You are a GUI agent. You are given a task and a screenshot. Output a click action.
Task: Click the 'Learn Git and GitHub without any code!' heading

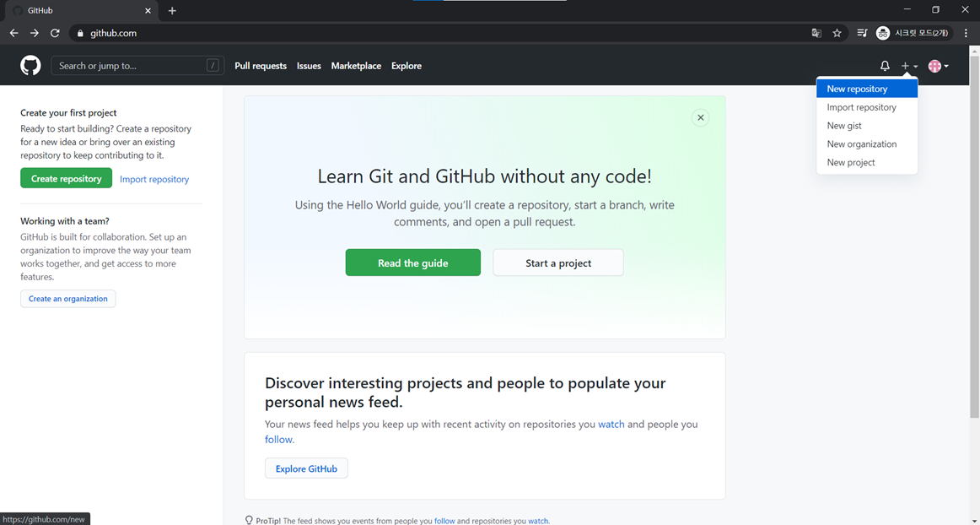[x=484, y=176]
